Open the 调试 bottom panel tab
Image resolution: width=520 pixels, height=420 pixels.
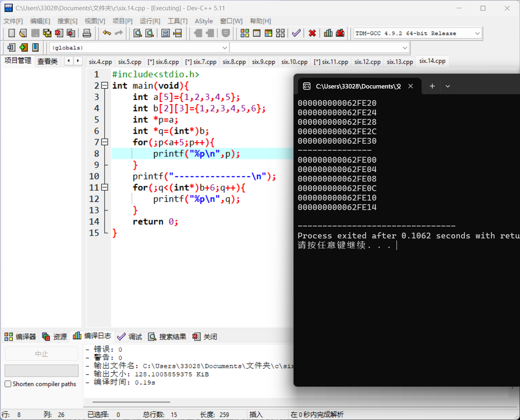pos(130,336)
